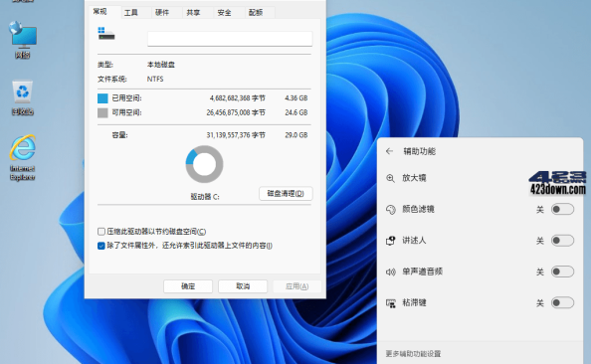Click the 31,139,557,376 字节 value
Viewport: 591px width, 364px height.
point(236,135)
